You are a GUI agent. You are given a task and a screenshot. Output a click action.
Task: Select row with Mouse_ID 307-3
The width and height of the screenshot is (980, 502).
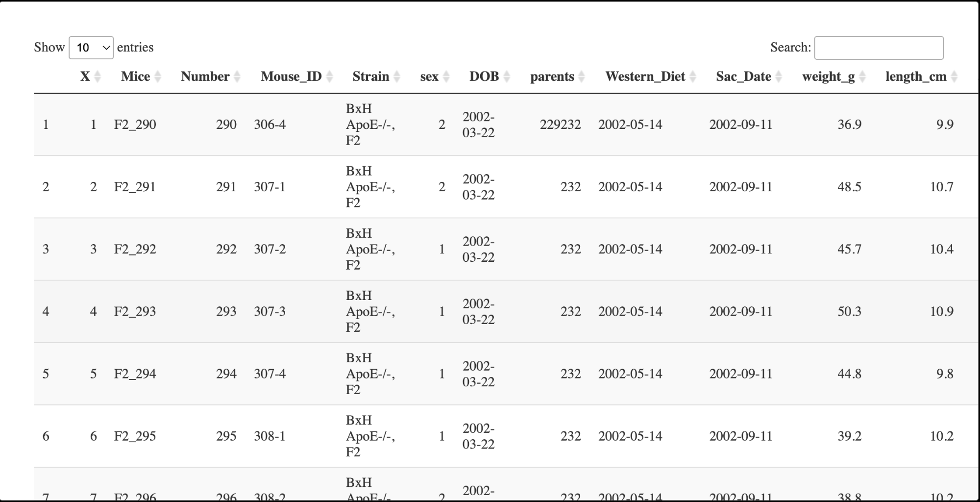[x=506, y=311]
